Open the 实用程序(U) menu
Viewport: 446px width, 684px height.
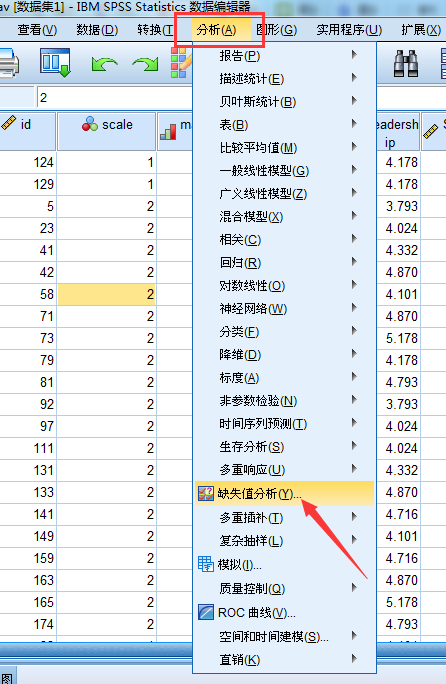coord(349,30)
